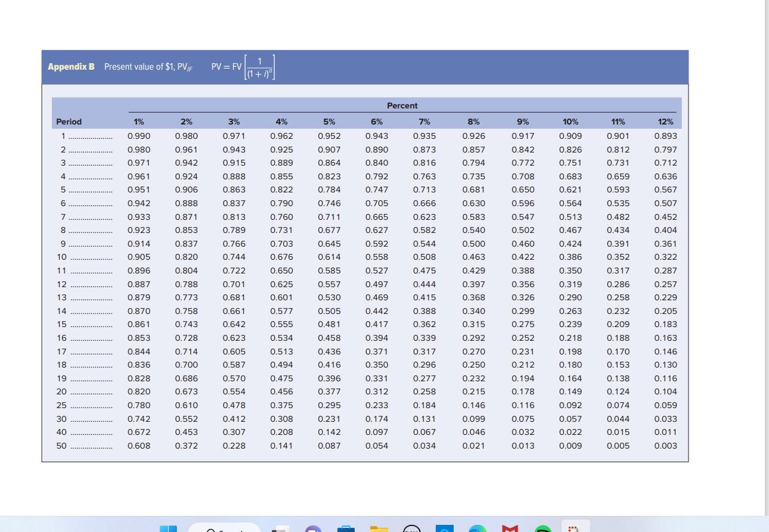This screenshot has width=769, height=532.
Task: Click period 20 value 0.456 under 4%
Action: [x=281, y=391]
